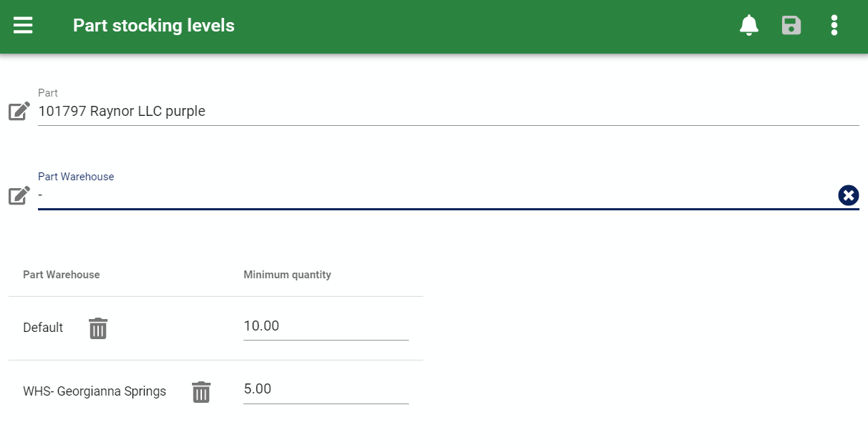The height and width of the screenshot is (445, 868).
Task: Click the edit icon beside Part Warehouse field
Action: pos(19,195)
